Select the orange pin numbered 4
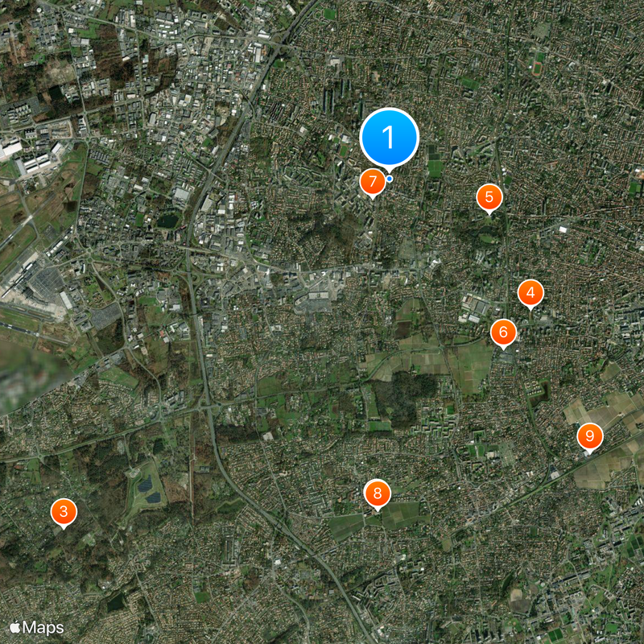Viewport: 644px width, 644px height. click(x=530, y=293)
